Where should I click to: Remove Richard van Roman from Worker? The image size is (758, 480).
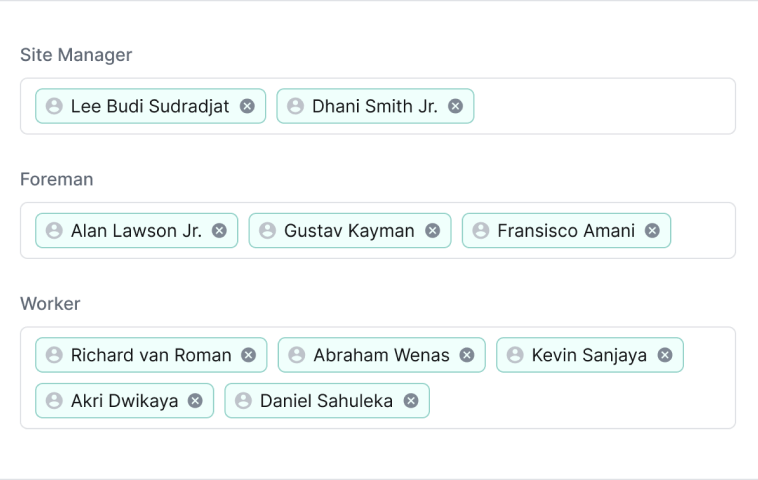(x=248, y=355)
